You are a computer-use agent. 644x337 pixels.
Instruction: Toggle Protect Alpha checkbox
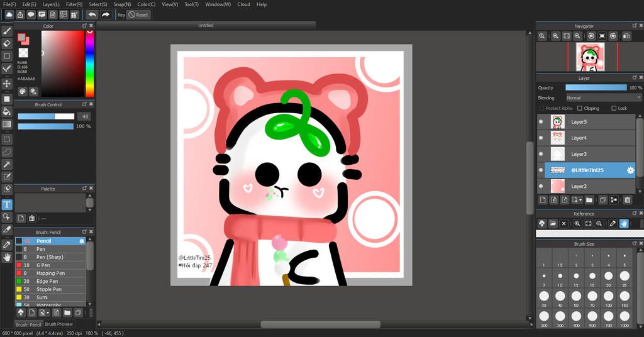coord(541,108)
